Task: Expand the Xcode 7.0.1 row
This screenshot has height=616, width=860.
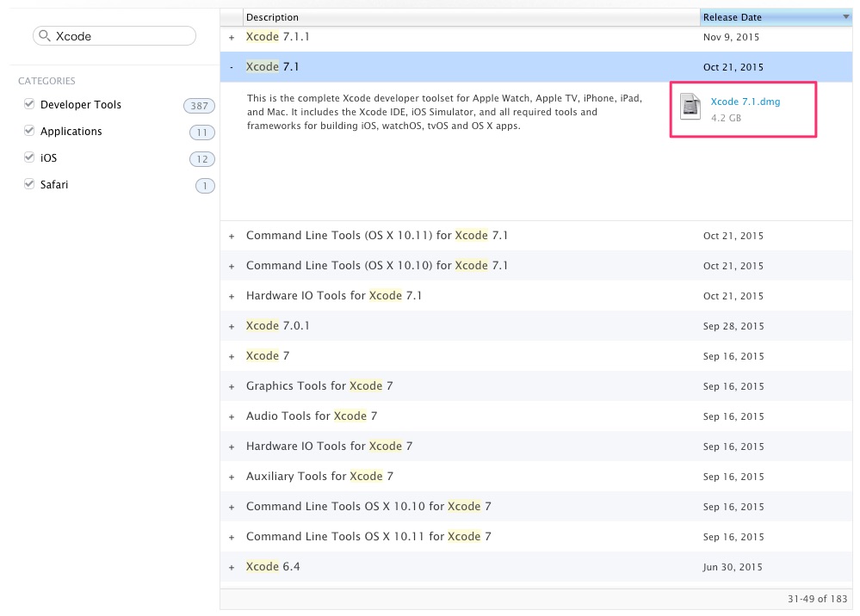Action: (232, 327)
